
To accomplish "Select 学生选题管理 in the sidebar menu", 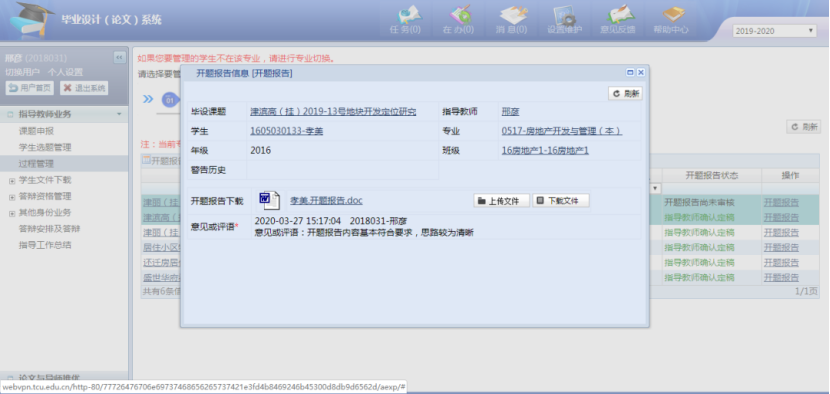I will [x=45, y=147].
